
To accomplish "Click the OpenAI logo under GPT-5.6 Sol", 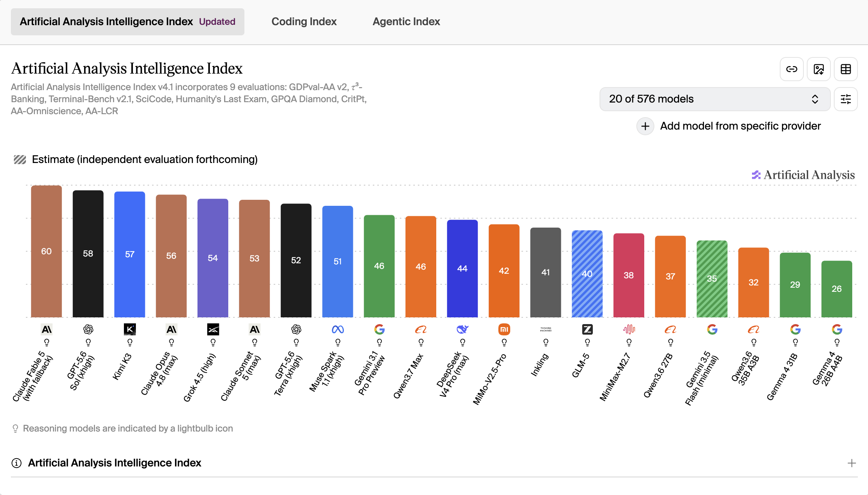I will pos(88,329).
